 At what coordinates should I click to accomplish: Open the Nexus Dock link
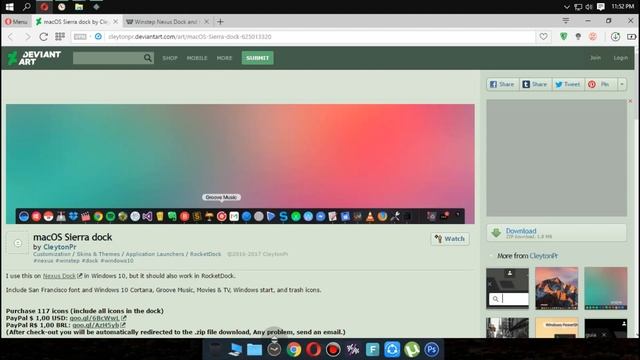[x=59, y=276]
